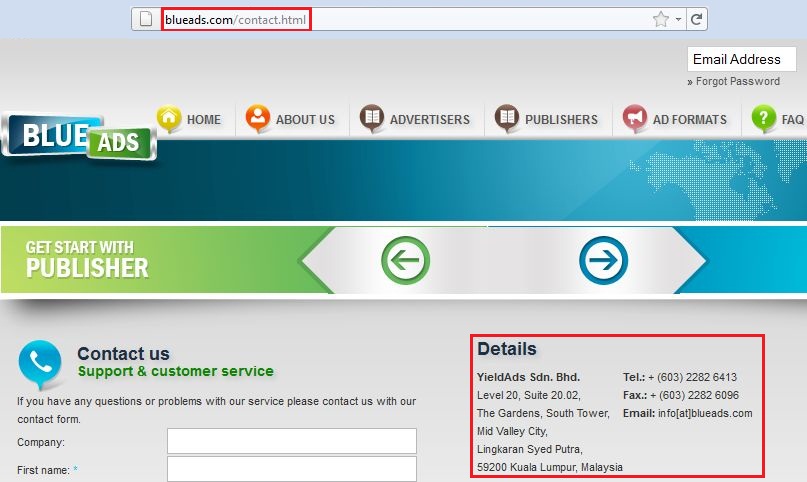Focus the First name input field
807x482 pixels.
292,469
